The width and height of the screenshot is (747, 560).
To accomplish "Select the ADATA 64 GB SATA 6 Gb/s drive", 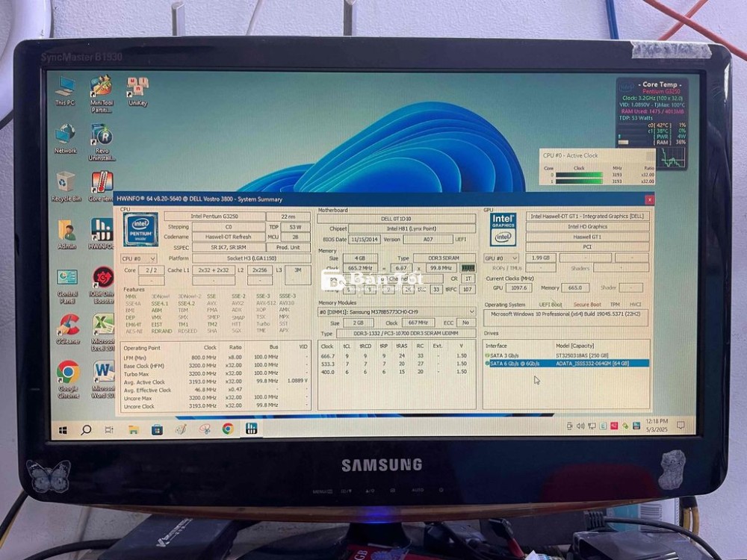I will (x=567, y=364).
